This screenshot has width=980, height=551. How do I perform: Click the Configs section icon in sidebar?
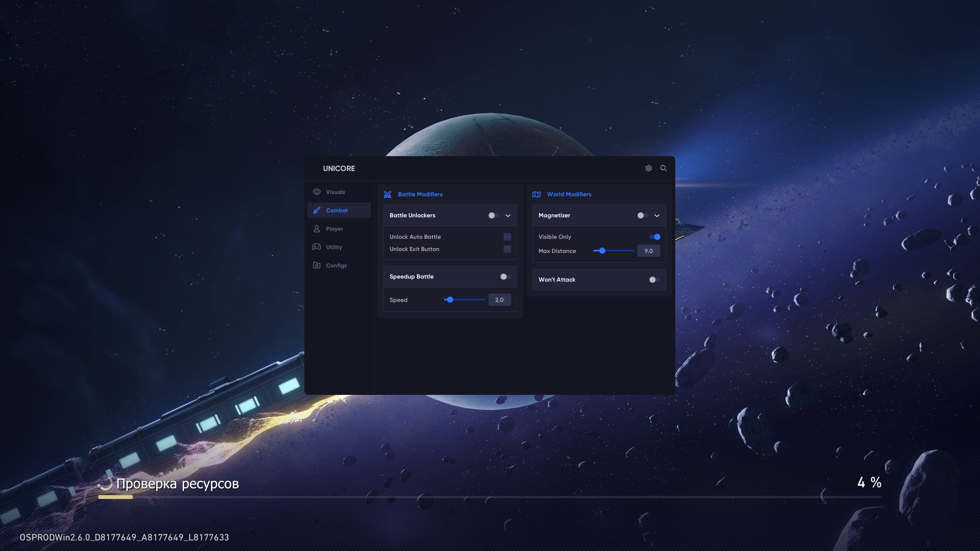316,265
